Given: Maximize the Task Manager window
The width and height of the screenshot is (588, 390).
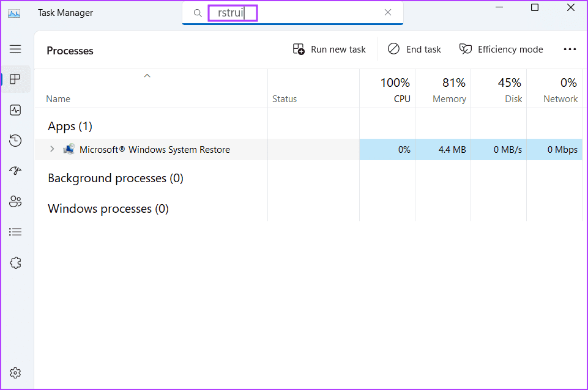Looking at the screenshot, I should click(535, 7).
